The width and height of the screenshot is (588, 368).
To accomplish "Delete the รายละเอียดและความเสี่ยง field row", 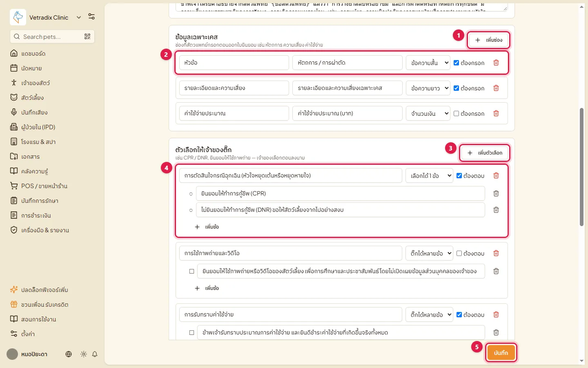I will click(x=496, y=88).
